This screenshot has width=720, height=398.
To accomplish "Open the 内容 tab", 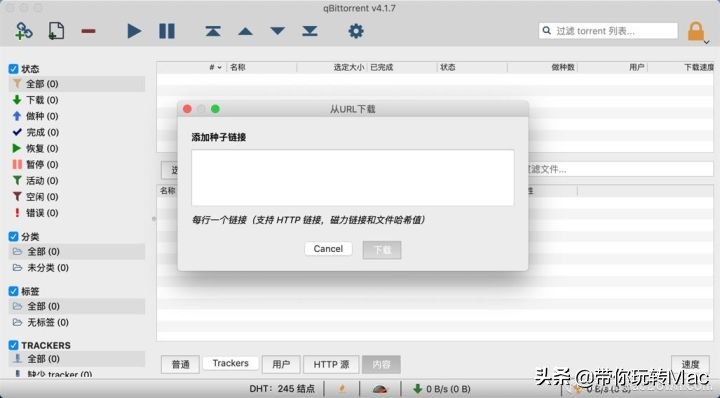I will click(x=382, y=364).
